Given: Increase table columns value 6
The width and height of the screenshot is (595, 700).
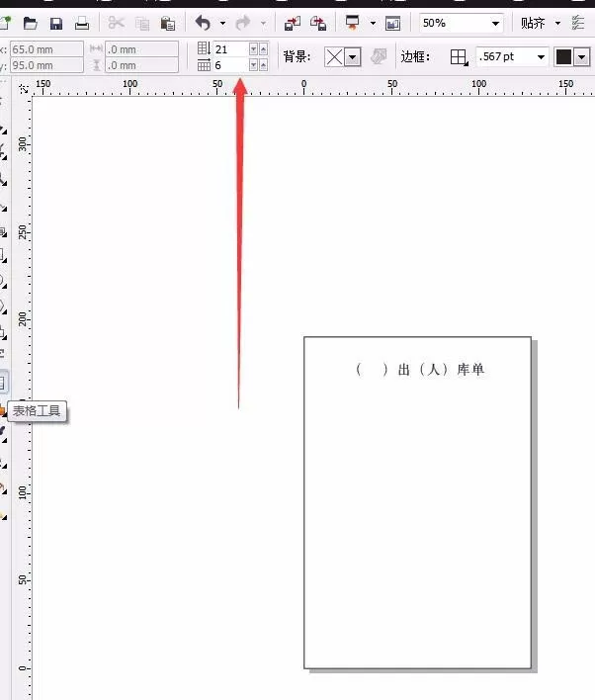Looking at the screenshot, I should click(263, 65).
